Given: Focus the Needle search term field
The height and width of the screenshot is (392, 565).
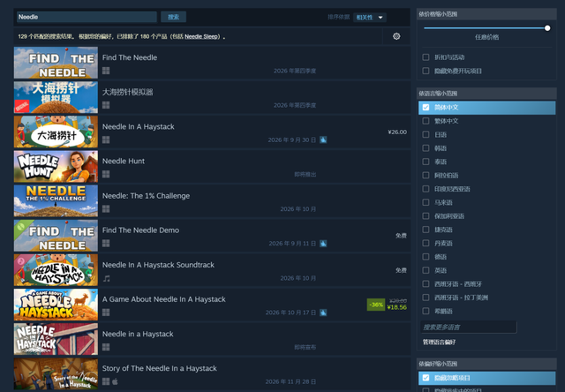Looking at the screenshot, I should point(87,17).
